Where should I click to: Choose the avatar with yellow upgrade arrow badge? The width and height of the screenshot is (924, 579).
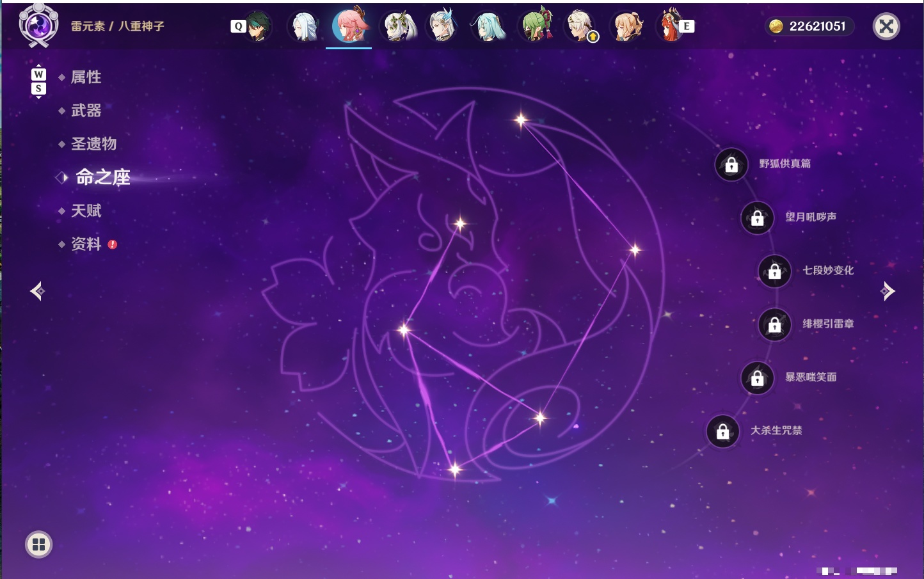pos(581,26)
